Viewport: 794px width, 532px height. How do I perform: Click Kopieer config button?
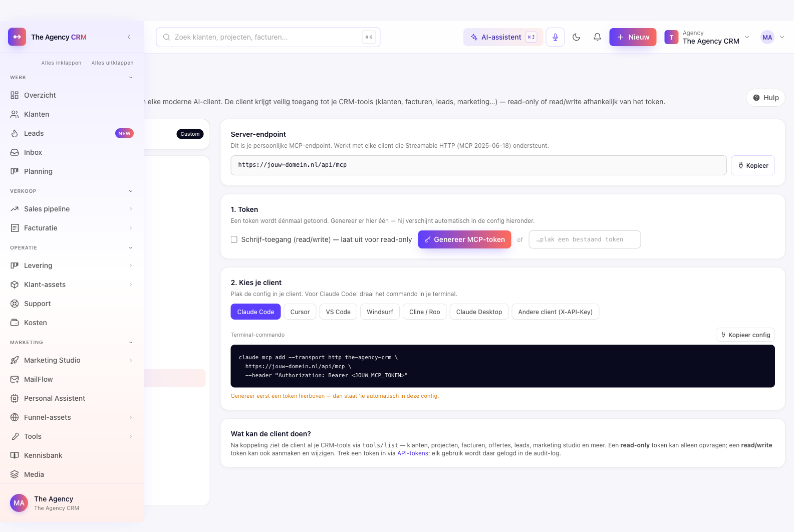tap(745, 335)
